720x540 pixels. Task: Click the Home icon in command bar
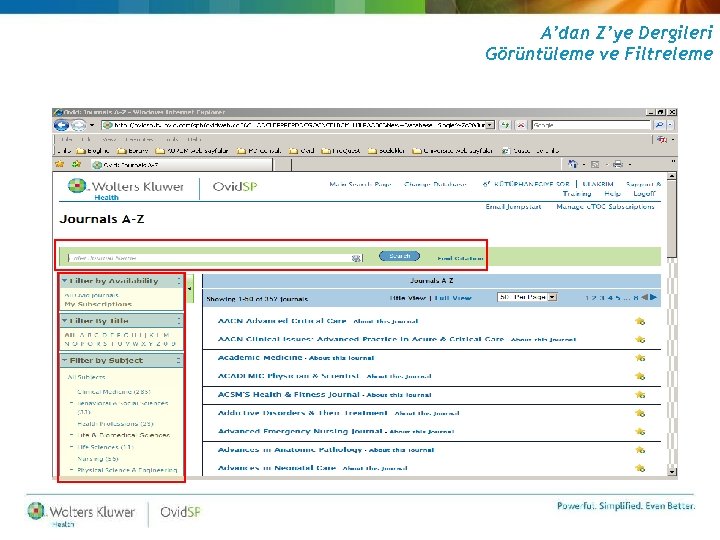click(x=572, y=164)
